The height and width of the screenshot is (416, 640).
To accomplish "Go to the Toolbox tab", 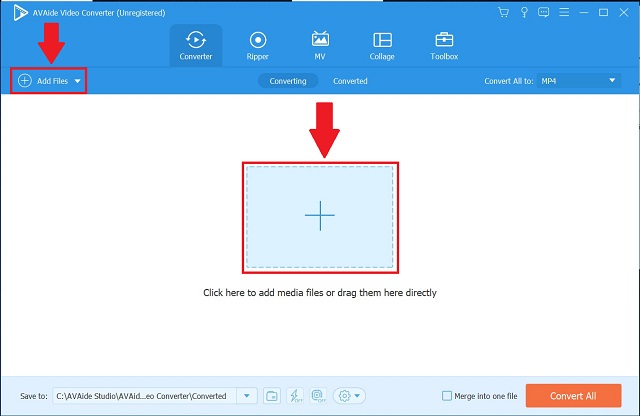I will tap(444, 45).
